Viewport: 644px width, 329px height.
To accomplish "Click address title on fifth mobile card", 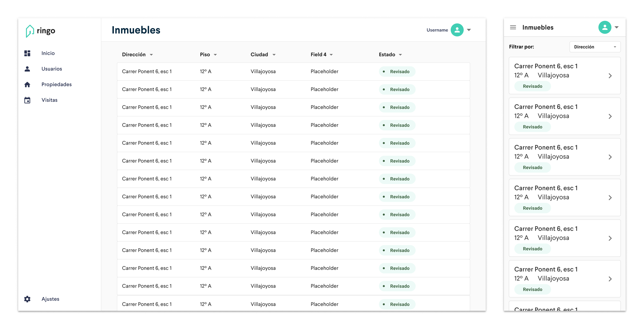I will coord(546,229).
